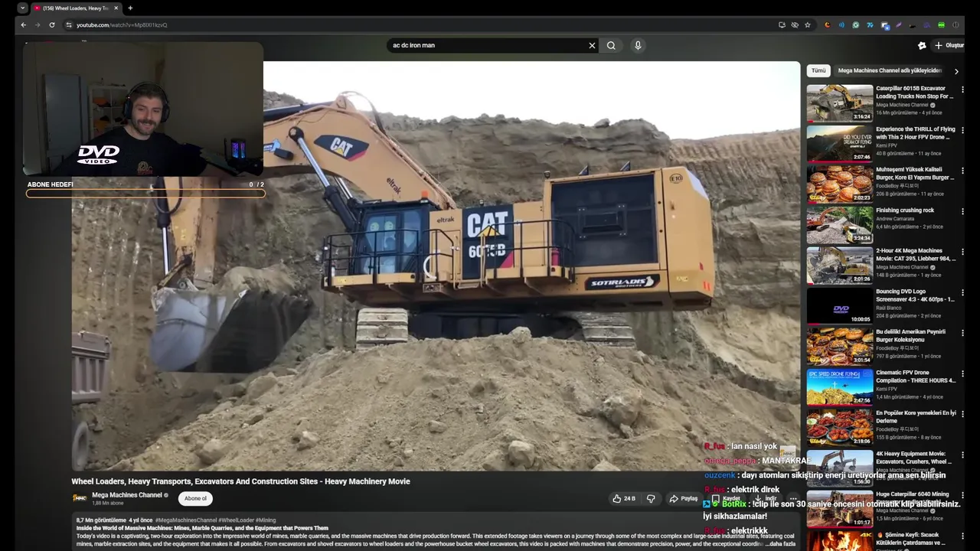Close the Wheel Loaders browser tab

[116, 8]
